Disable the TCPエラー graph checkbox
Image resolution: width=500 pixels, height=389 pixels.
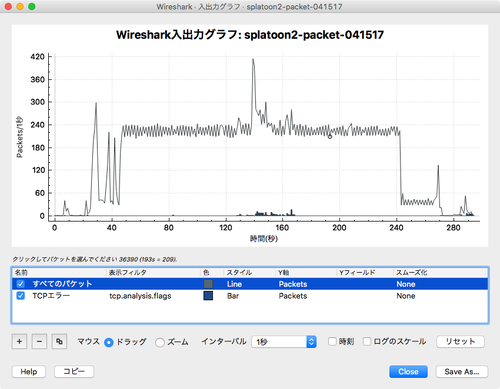pos(21,296)
